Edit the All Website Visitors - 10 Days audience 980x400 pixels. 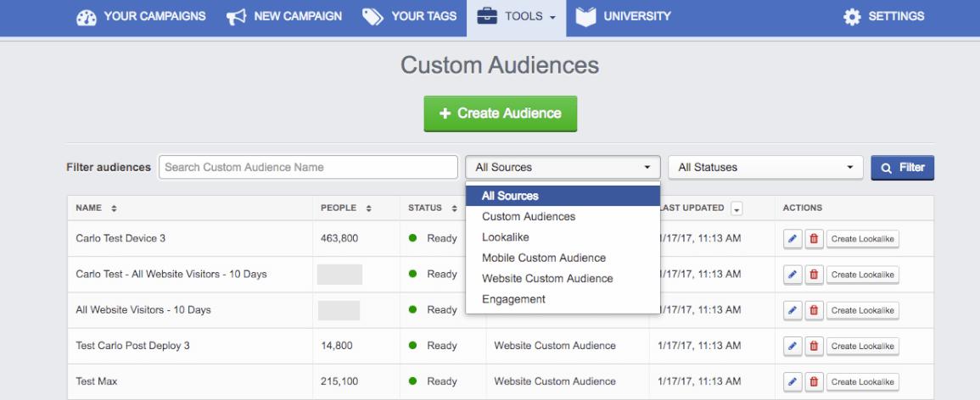click(x=792, y=310)
